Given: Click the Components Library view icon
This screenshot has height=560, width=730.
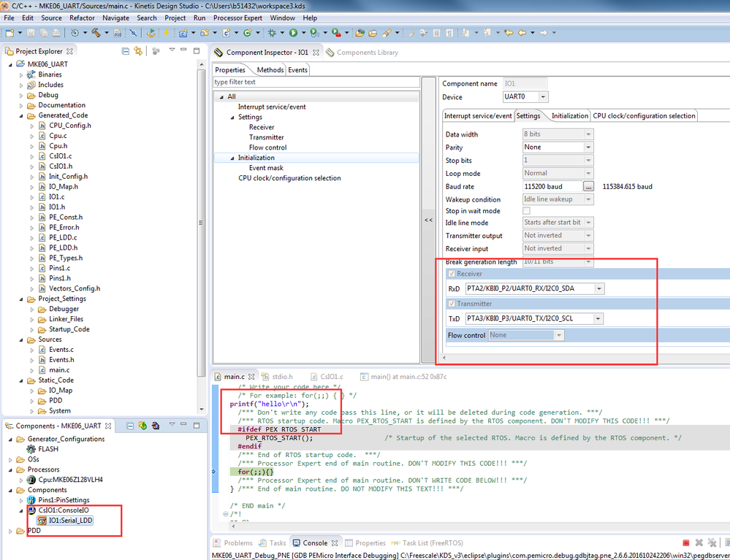Looking at the screenshot, I should (330, 53).
